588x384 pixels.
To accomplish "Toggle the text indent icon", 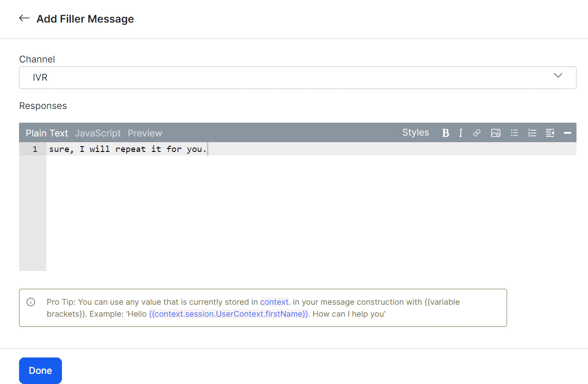I will [550, 132].
